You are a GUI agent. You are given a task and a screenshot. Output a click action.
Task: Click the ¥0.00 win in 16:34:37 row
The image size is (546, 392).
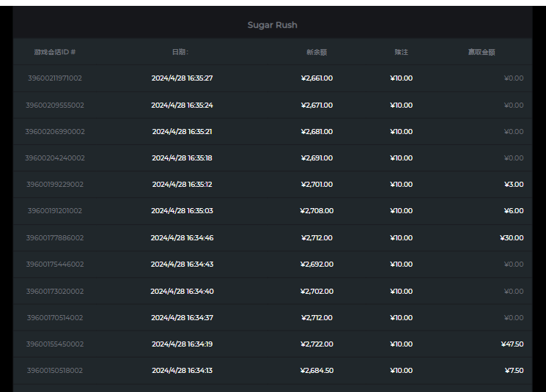click(x=514, y=318)
